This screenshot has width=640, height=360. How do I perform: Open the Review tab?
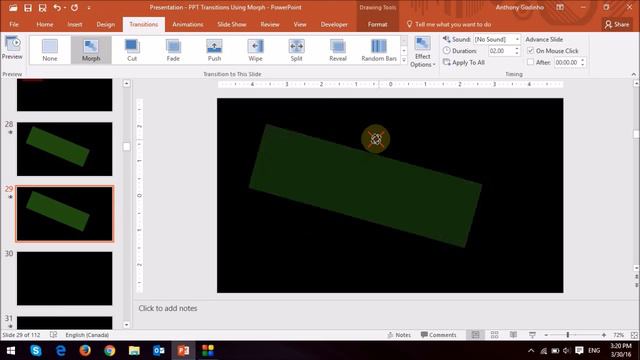pos(270,24)
